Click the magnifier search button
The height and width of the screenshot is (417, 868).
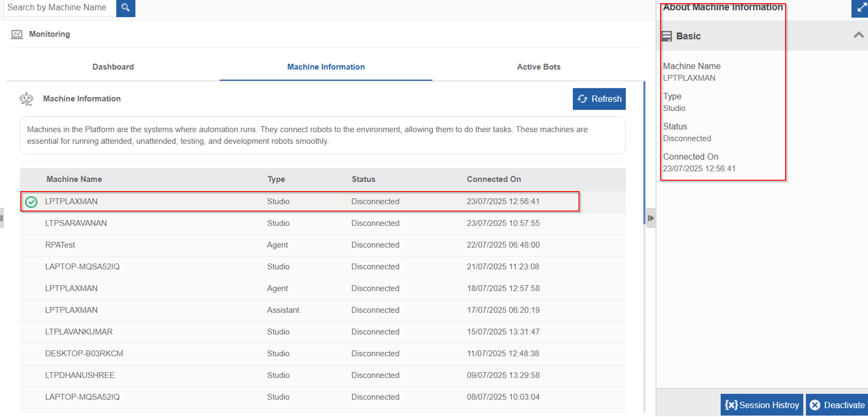[125, 8]
